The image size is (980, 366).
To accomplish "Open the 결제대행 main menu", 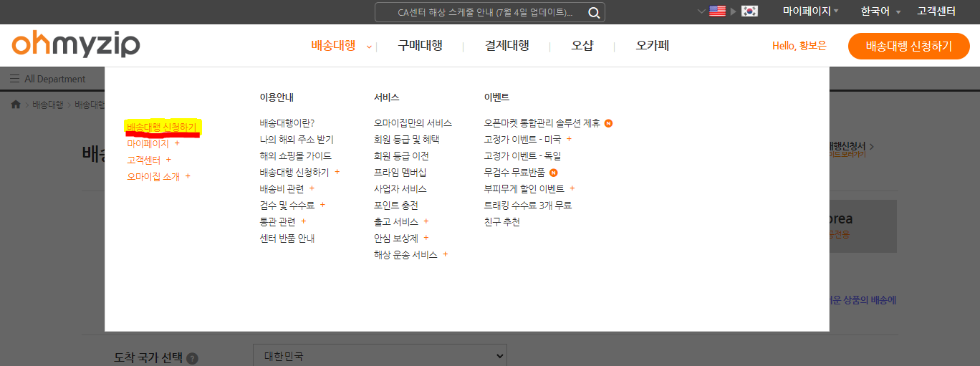I will [507, 46].
